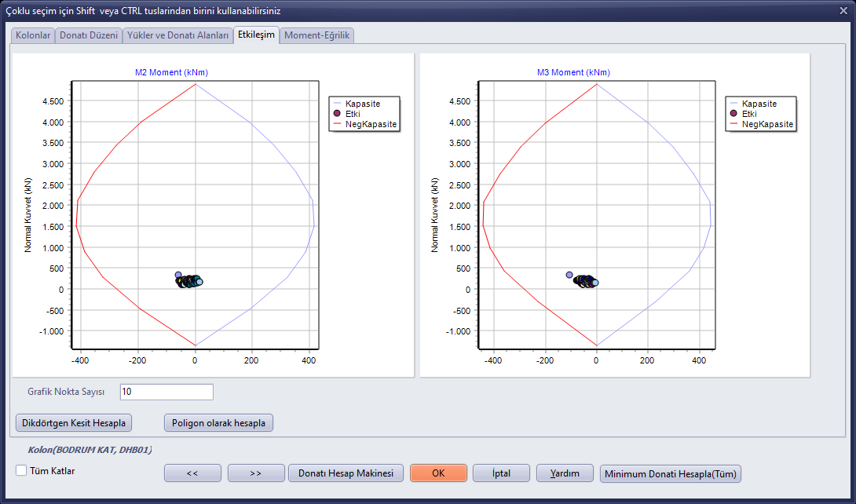
Task: Close the dialog with the X button
Action: (x=843, y=10)
